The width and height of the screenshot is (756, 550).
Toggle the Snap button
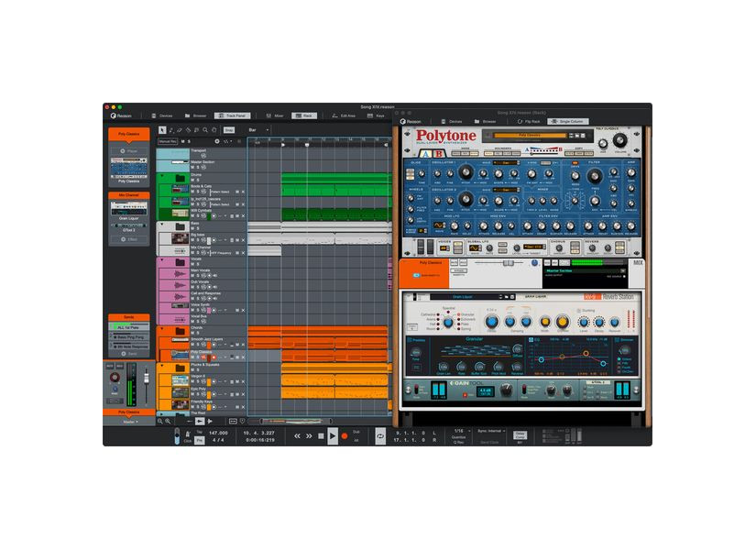pyautogui.click(x=229, y=130)
